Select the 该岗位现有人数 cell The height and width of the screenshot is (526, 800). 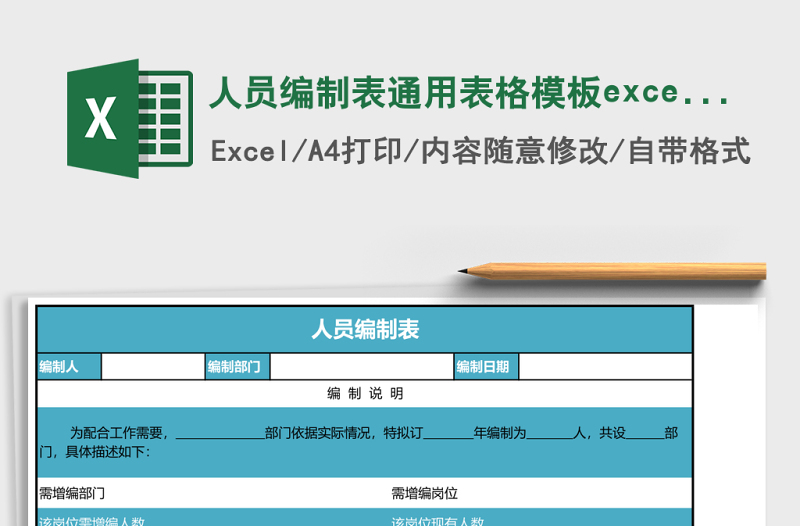438,521
